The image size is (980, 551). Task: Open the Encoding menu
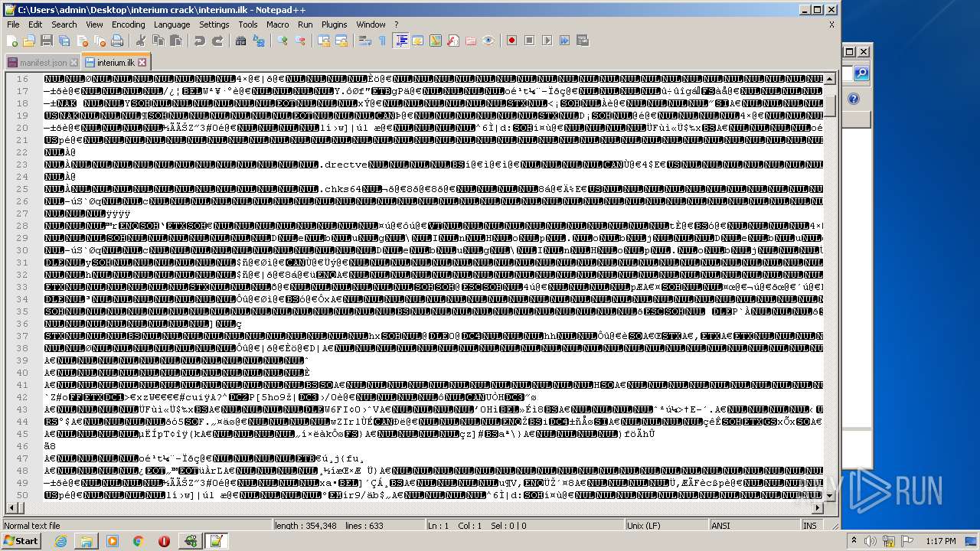(128, 24)
